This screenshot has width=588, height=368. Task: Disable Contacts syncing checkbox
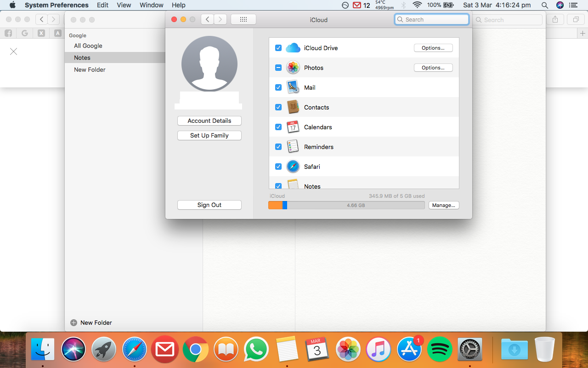[x=278, y=107]
